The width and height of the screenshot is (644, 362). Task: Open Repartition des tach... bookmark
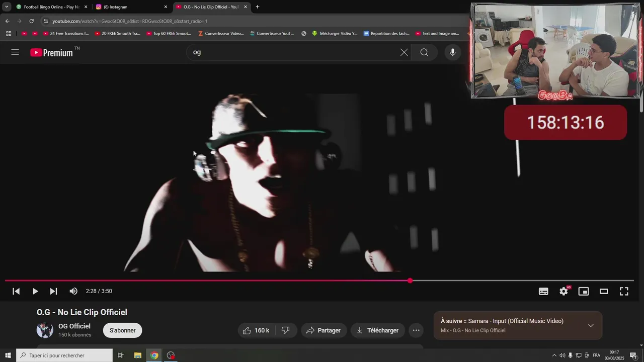[x=386, y=34]
